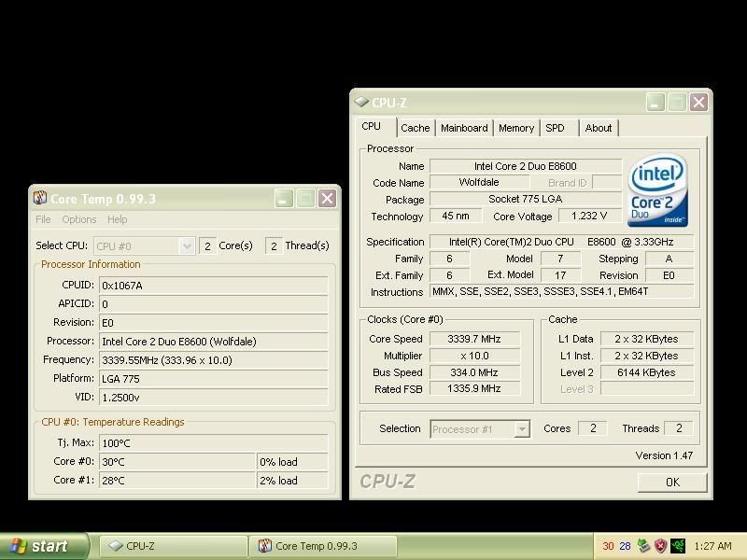Image resolution: width=747 pixels, height=560 pixels.
Task: Click the tray icon showing temperature 28
Action: point(625,546)
